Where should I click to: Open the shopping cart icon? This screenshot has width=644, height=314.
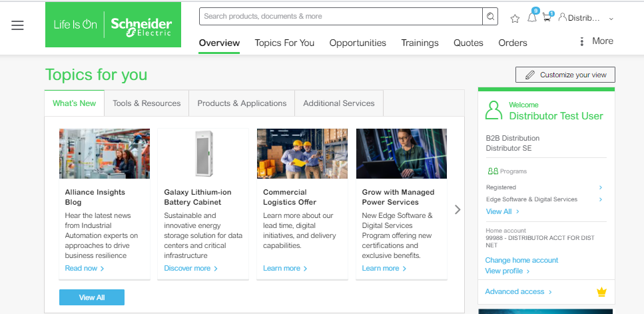point(547,18)
